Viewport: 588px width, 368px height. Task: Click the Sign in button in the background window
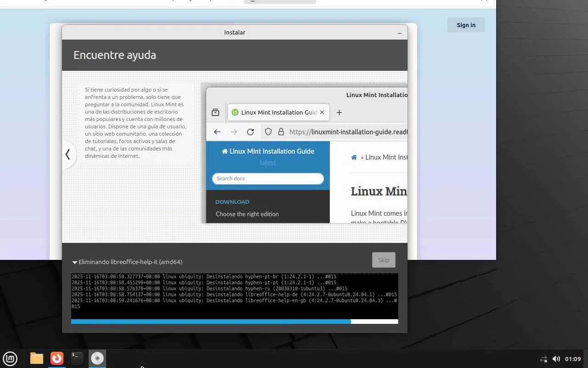pos(466,25)
